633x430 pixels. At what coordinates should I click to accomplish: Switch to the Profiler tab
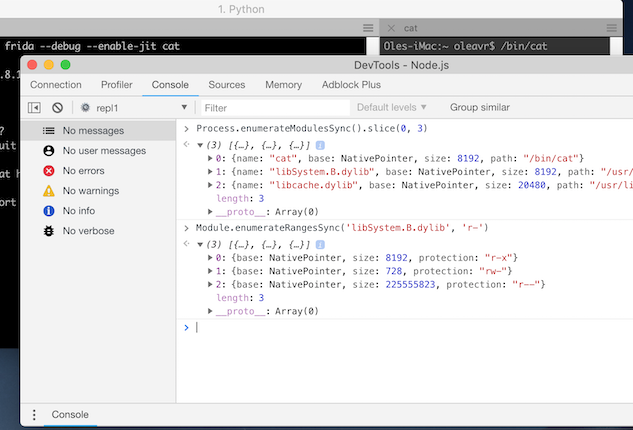[117, 85]
